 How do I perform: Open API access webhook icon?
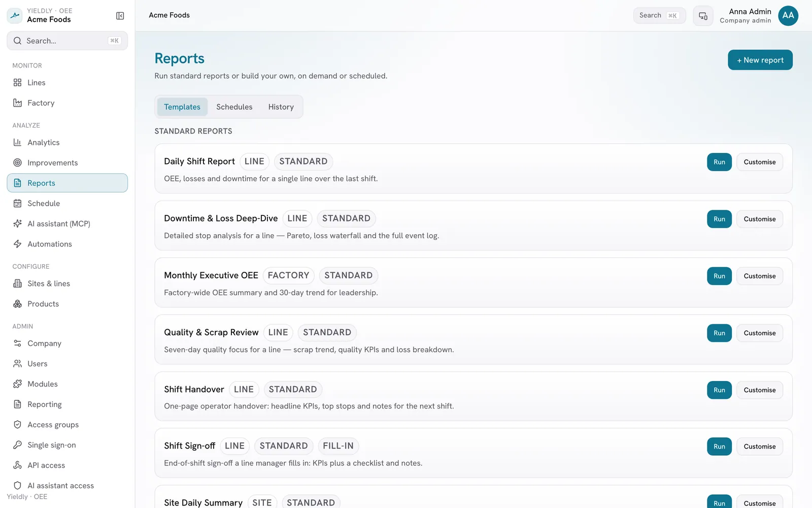(x=17, y=465)
